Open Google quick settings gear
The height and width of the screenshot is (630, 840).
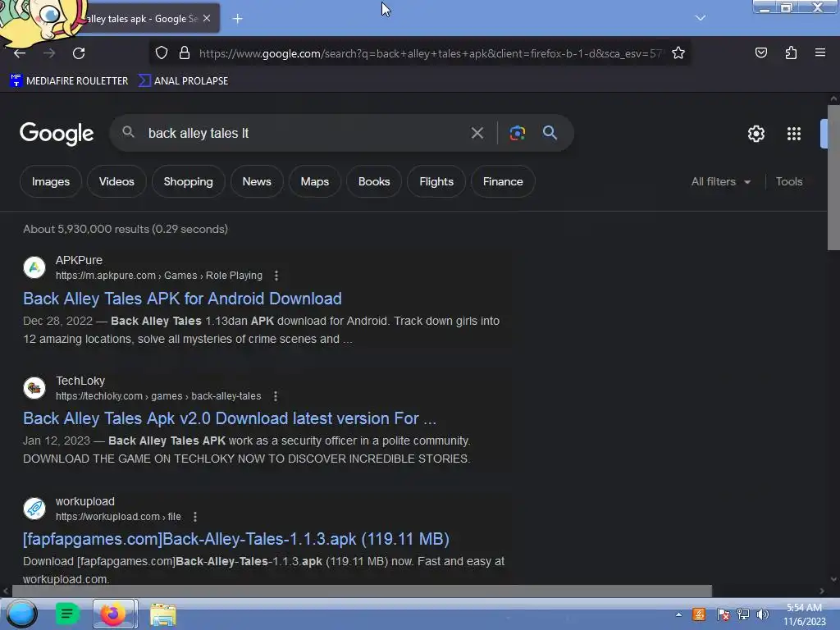756,134
